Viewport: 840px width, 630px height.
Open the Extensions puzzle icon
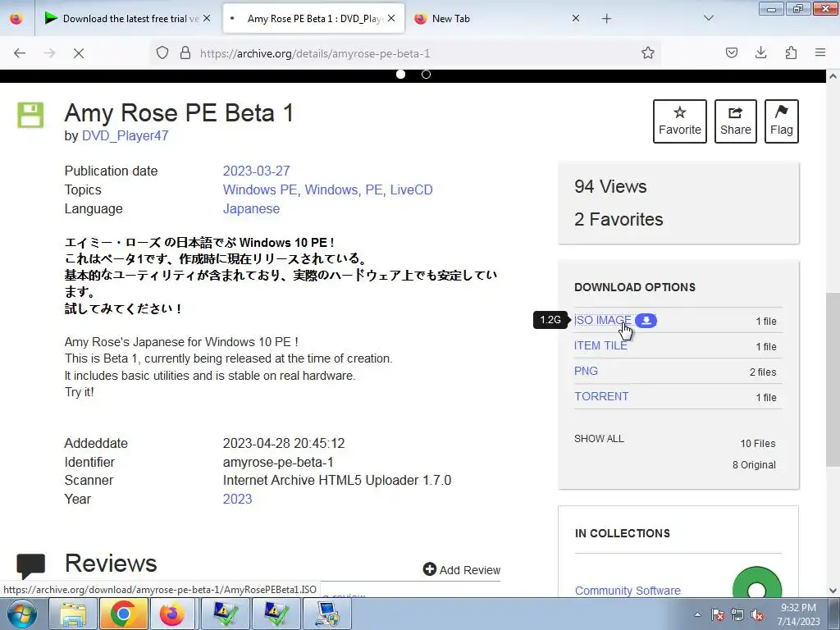click(791, 52)
